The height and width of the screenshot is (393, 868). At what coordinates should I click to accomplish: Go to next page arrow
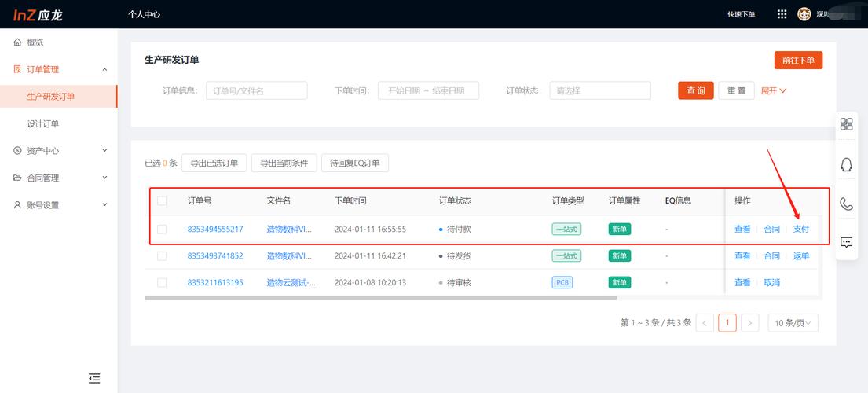click(x=749, y=323)
